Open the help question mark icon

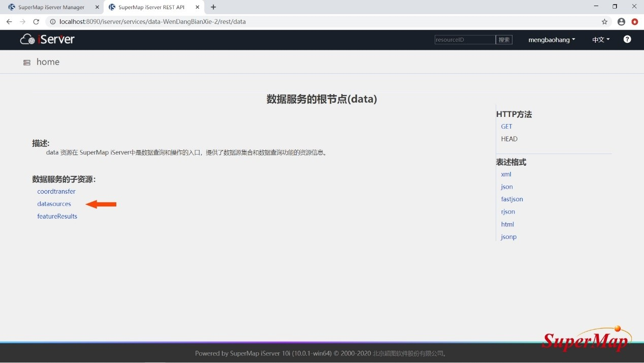pyautogui.click(x=627, y=39)
